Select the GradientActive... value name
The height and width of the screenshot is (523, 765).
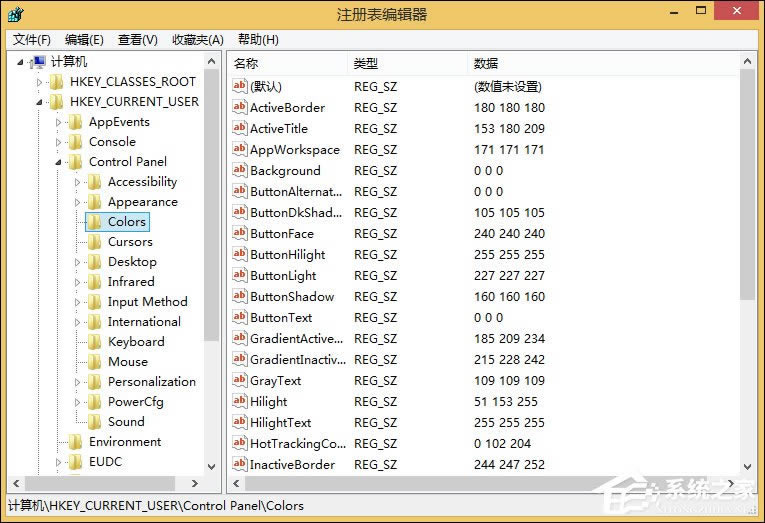tap(297, 339)
